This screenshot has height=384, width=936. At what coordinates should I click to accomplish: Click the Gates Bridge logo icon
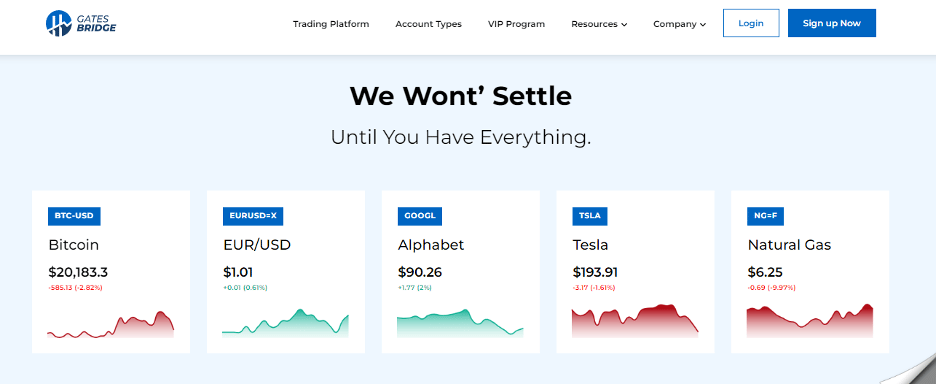pos(58,23)
